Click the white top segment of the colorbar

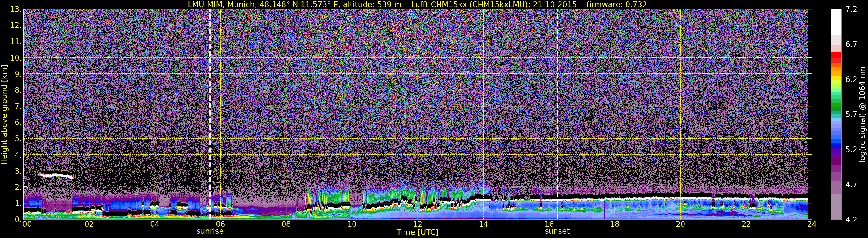click(836, 22)
